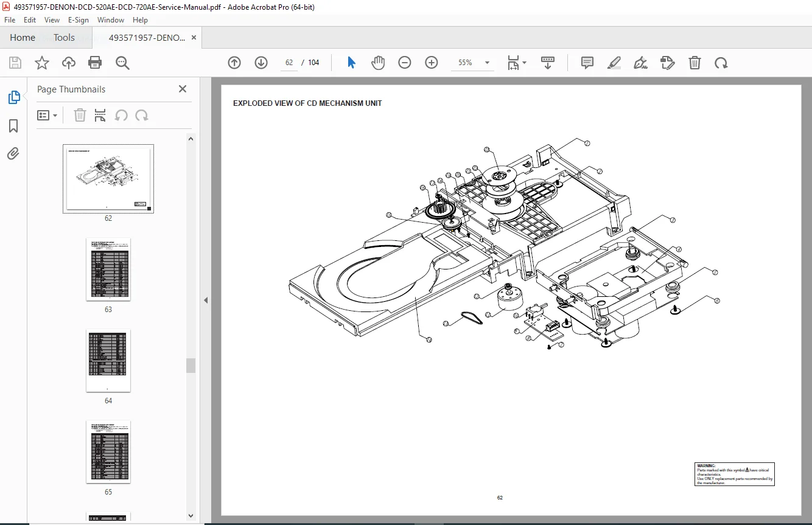Open the fit page options tool
Image resolution: width=812 pixels, height=525 pixels.
click(x=517, y=63)
